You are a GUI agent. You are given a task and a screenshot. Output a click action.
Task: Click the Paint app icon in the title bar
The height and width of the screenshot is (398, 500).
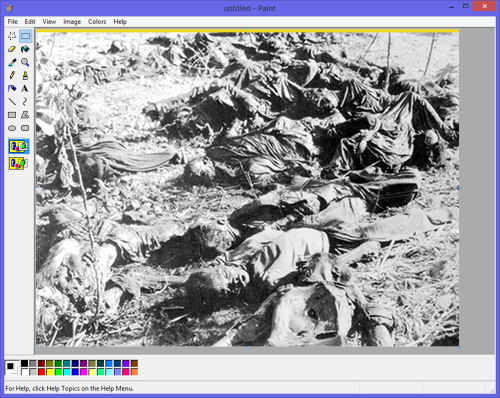[x=9, y=8]
